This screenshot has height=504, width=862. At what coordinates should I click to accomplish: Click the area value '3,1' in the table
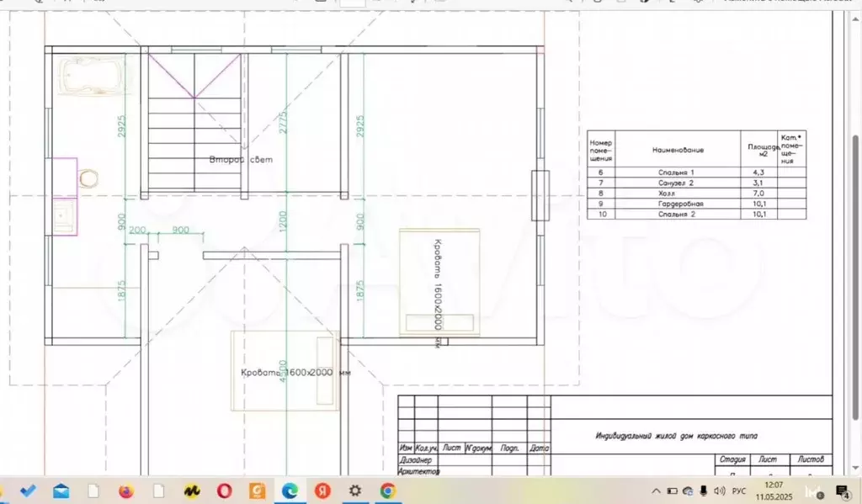[x=758, y=183]
